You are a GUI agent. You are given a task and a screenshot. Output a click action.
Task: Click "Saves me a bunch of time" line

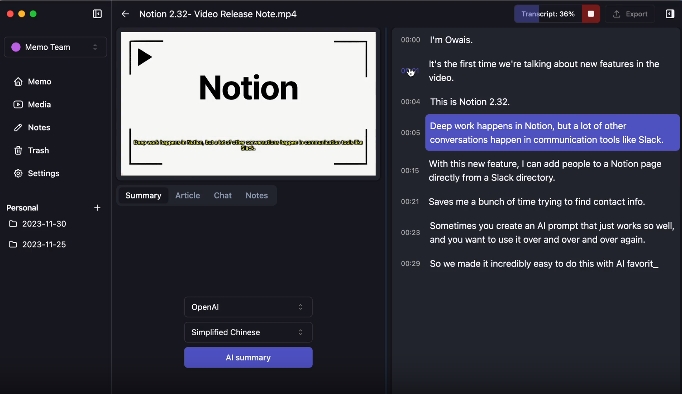click(x=537, y=202)
